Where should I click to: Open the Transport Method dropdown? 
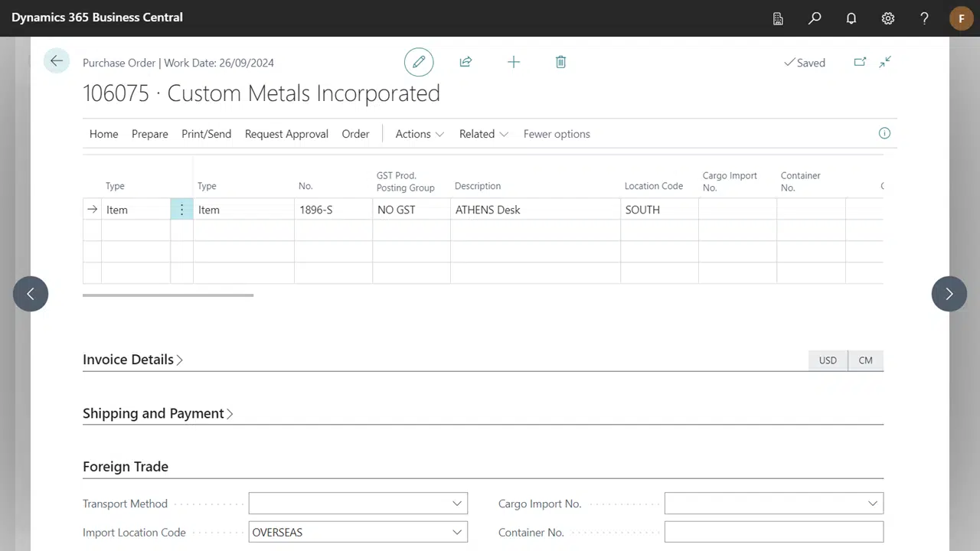coord(456,504)
